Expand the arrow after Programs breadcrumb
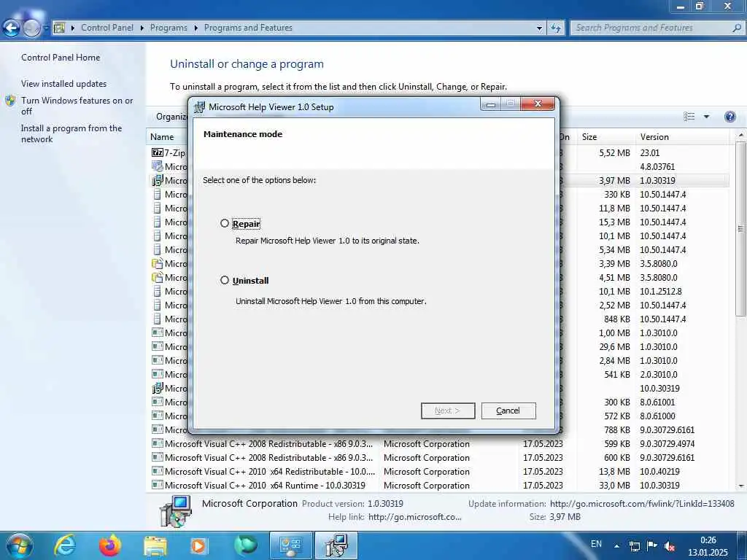This screenshot has height=560, width=747. (x=196, y=28)
